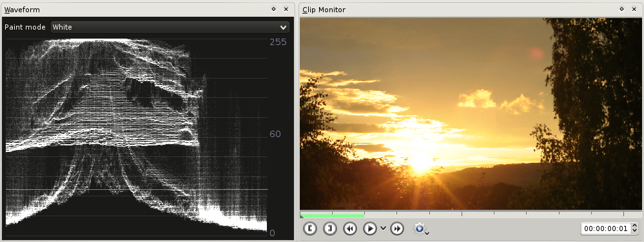
Task: Click the timecode field 00:00:00:01
Action: tap(605, 228)
